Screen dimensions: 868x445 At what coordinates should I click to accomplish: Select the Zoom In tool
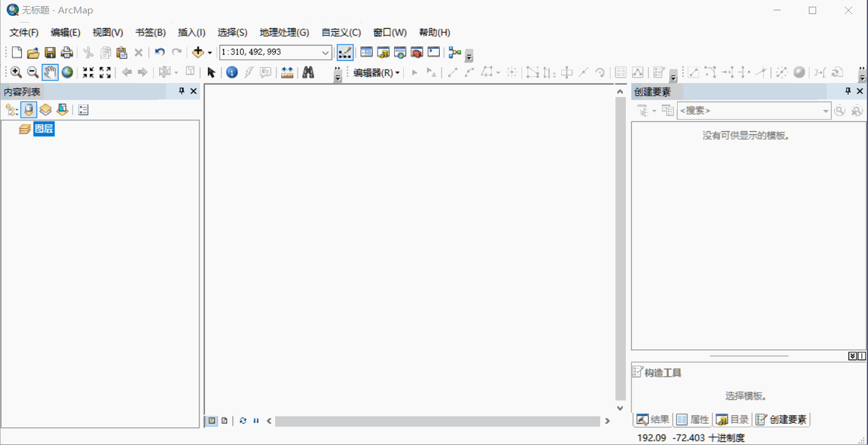[16, 73]
